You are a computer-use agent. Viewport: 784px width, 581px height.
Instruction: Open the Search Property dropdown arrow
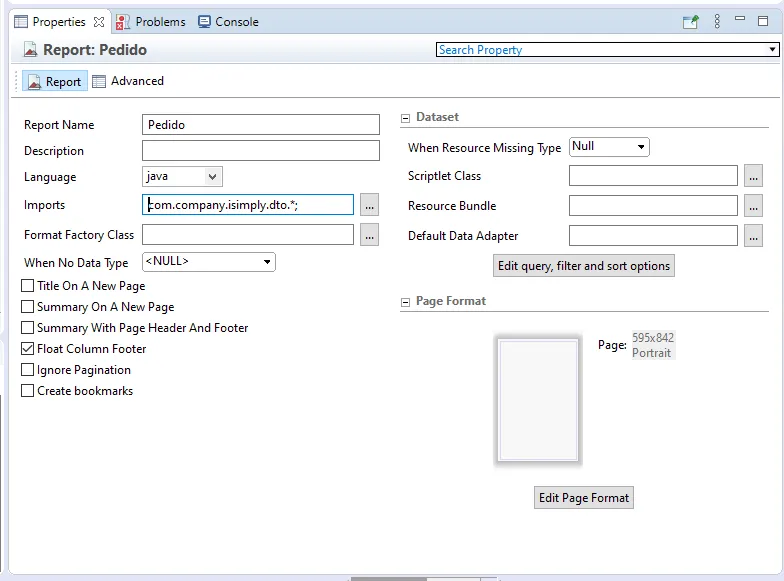(772, 50)
